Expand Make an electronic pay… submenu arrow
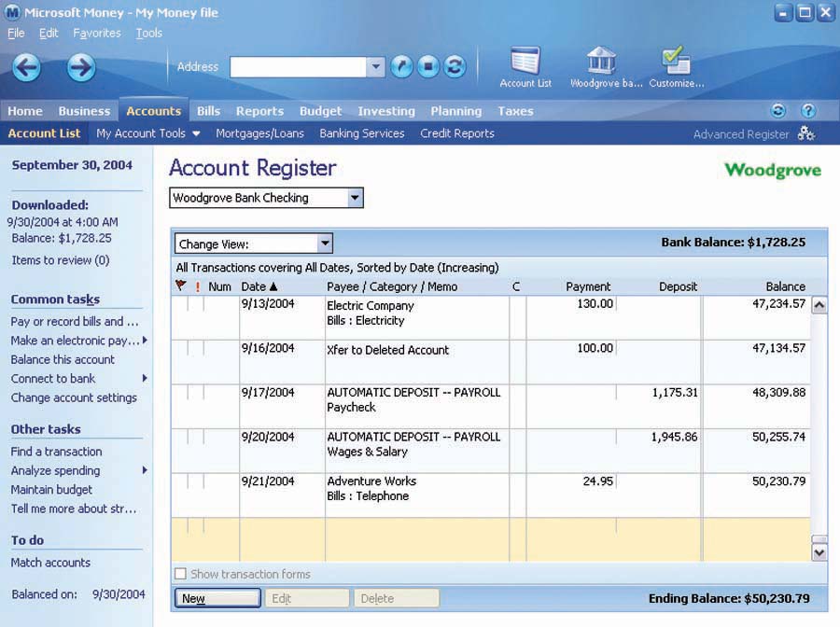 point(145,340)
